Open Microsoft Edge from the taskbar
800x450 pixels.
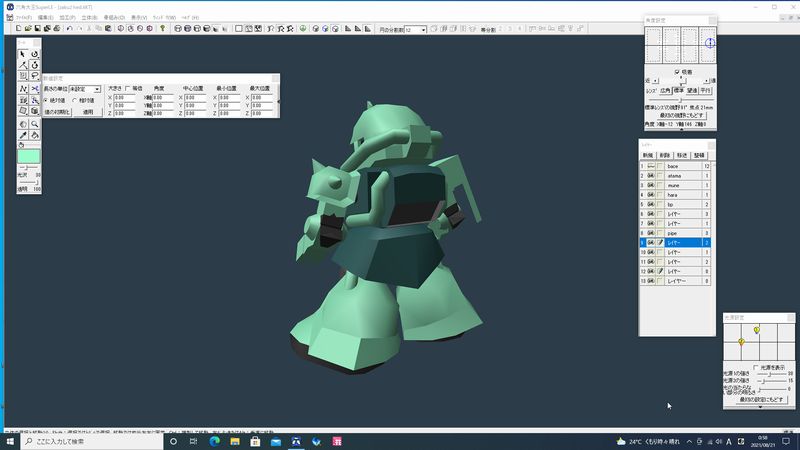click(214, 441)
